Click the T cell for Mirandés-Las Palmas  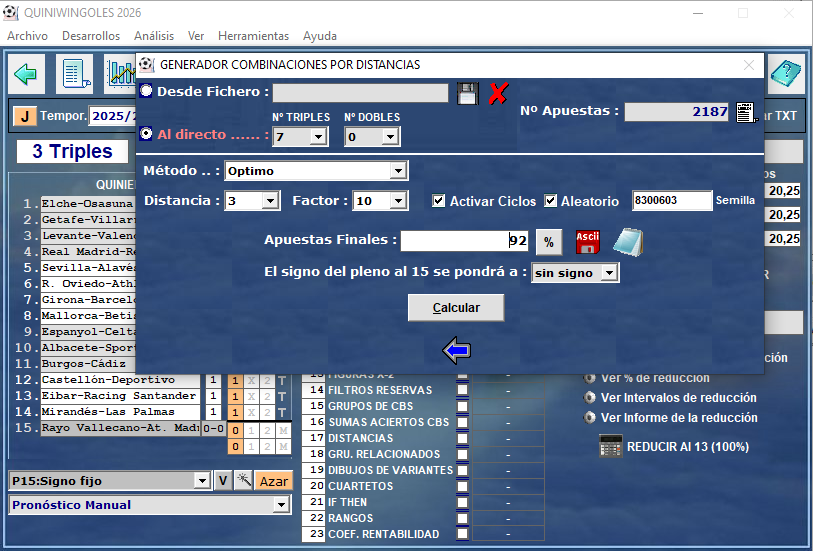click(283, 412)
